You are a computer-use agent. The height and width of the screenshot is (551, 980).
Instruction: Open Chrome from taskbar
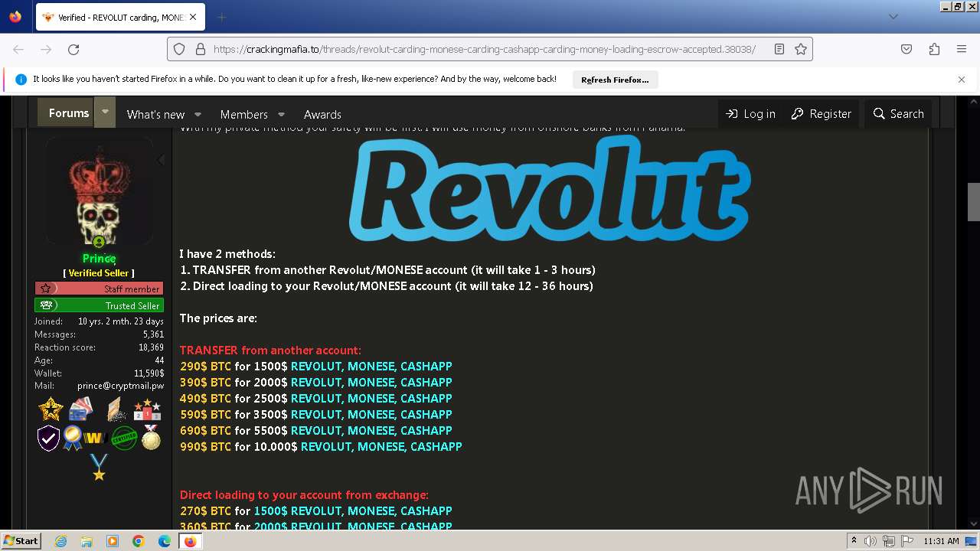click(139, 541)
